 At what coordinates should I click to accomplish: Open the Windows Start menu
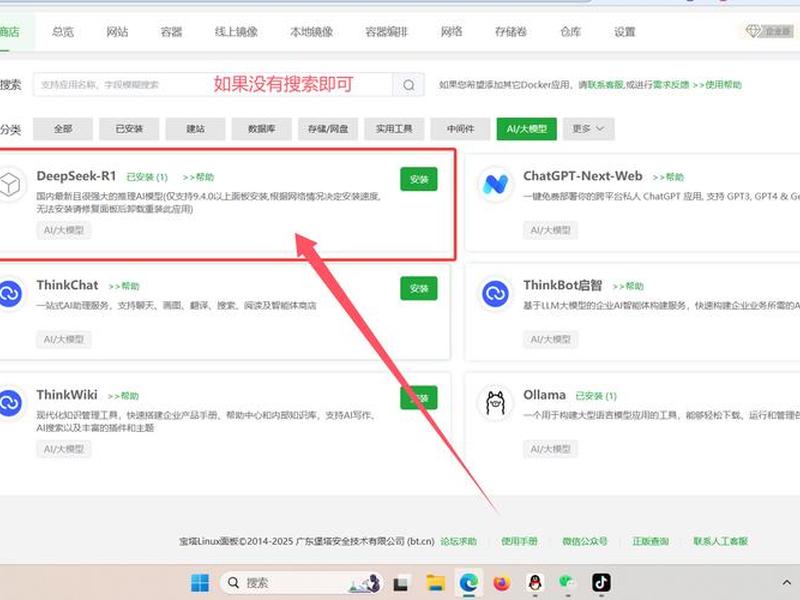coord(200,583)
